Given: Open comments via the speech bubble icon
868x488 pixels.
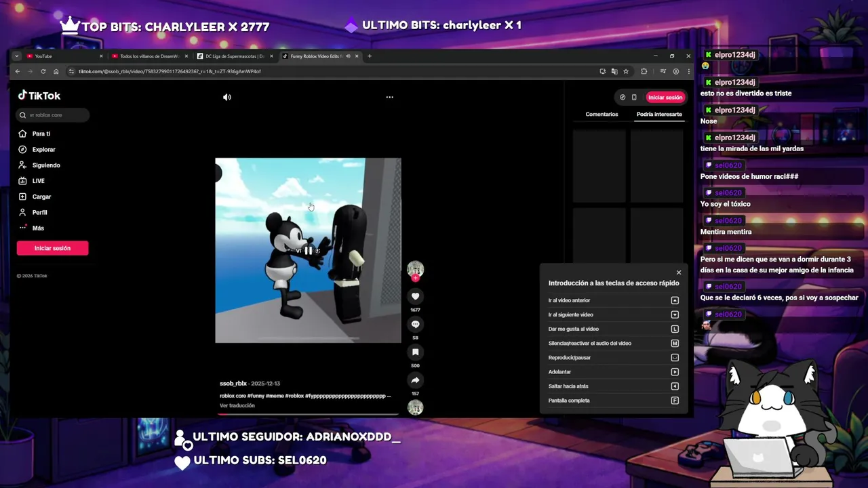Looking at the screenshot, I should click(415, 324).
